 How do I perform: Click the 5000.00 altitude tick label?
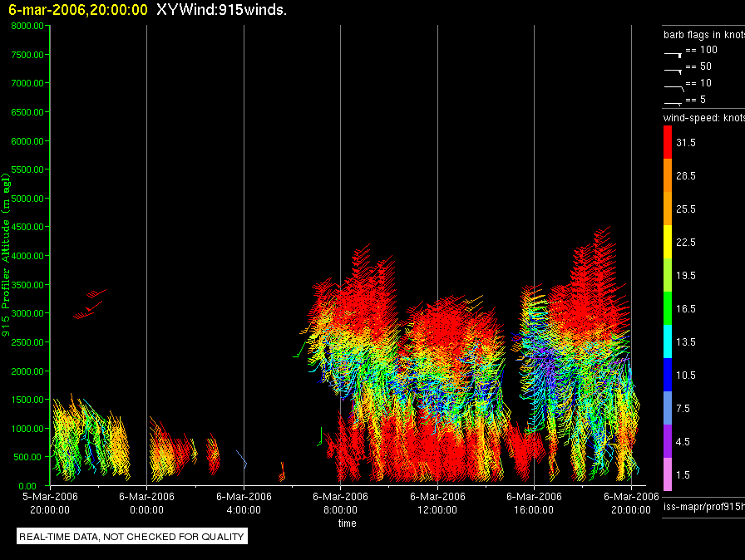pyautogui.click(x=27, y=199)
